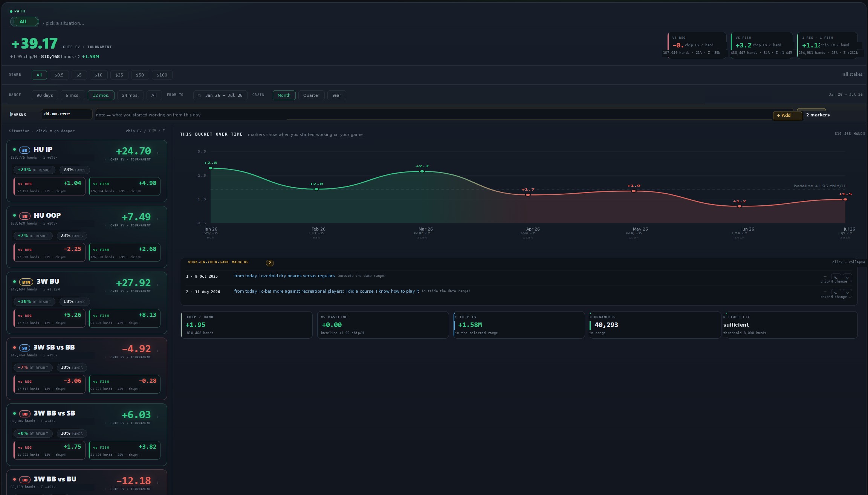Click the 2 markers label
Screen dimensions: 868x495
pyautogui.click(x=818, y=115)
